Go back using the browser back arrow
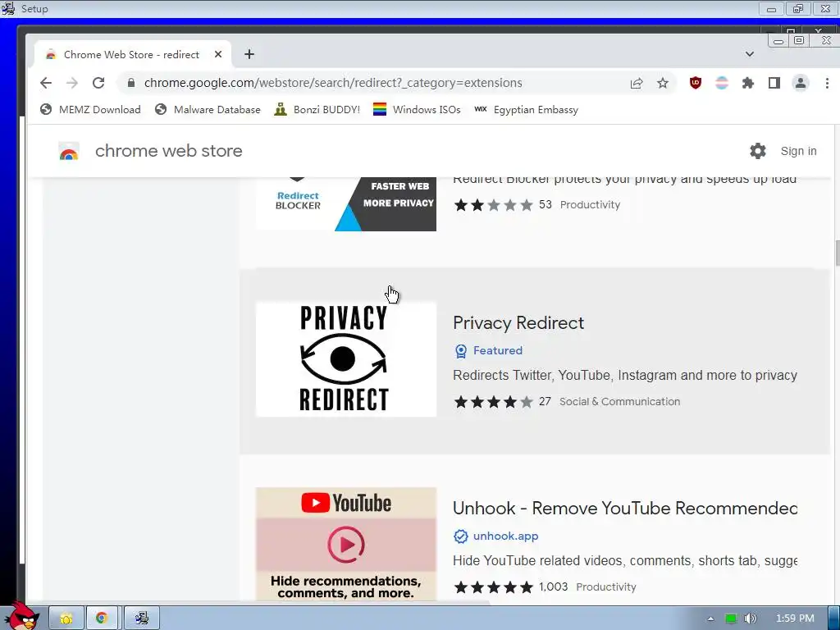Image resolution: width=840 pixels, height=630 pixels. click(46, 83)
